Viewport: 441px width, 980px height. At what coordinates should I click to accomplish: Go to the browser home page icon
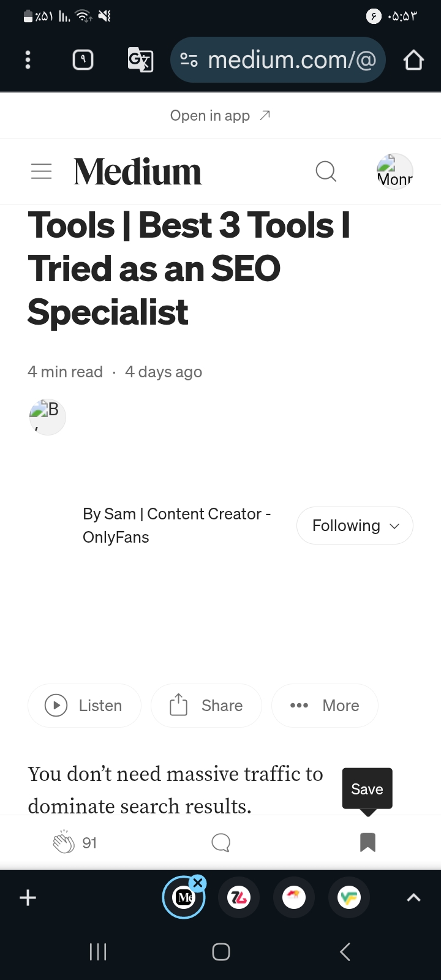pyautogui.click(x=413, y=60)
